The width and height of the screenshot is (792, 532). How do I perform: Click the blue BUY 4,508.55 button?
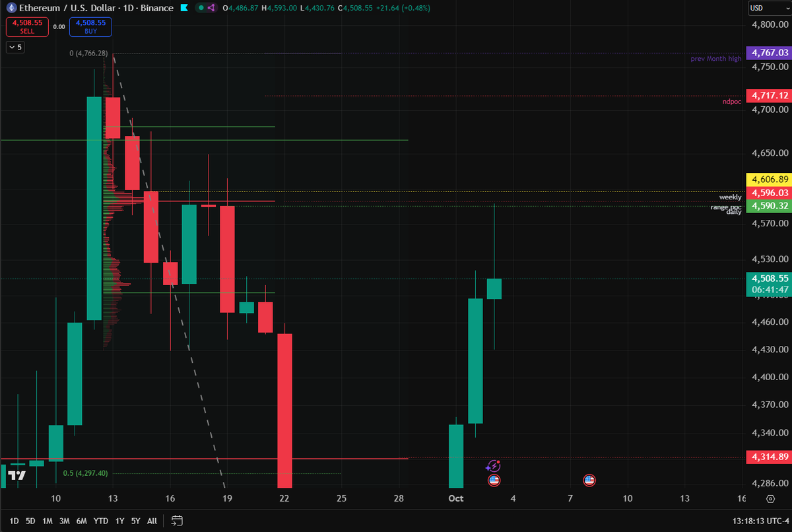point(90,26)
